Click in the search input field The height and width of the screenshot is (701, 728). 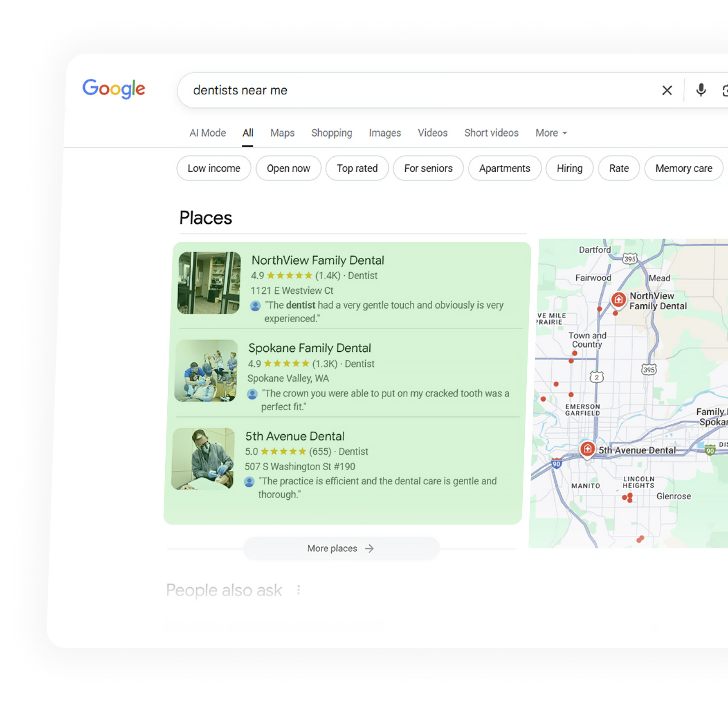pos(409,90)
